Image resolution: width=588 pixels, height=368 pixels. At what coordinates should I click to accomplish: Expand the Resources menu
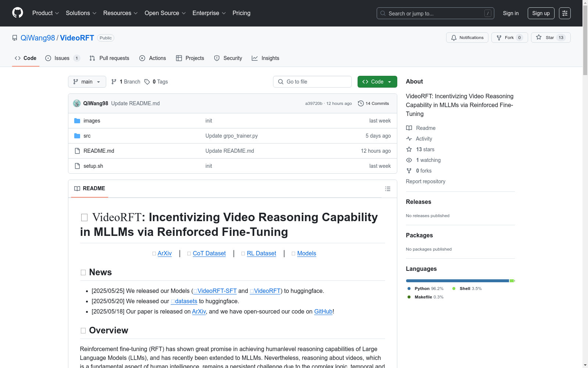point(121,13)
